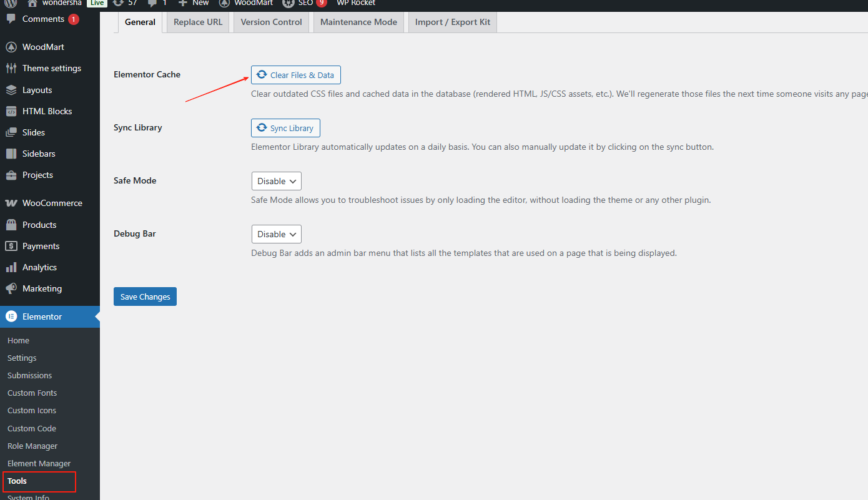
Task: Click the WooCommerce icon in sidebar
Action: (11, 203)
